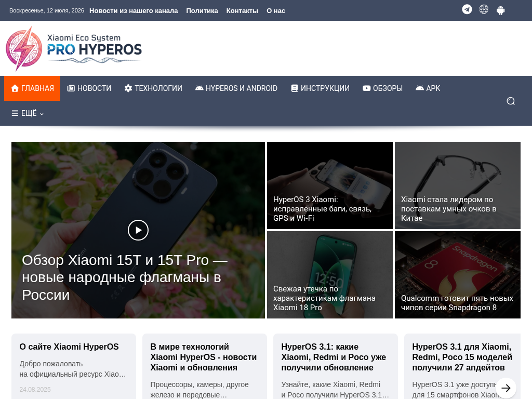Click gear icon beside Технологии

point(128,88)
